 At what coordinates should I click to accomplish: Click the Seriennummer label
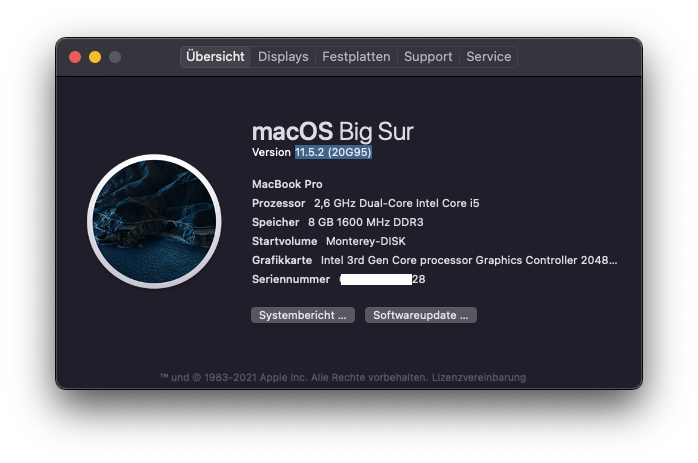point(291,279)
